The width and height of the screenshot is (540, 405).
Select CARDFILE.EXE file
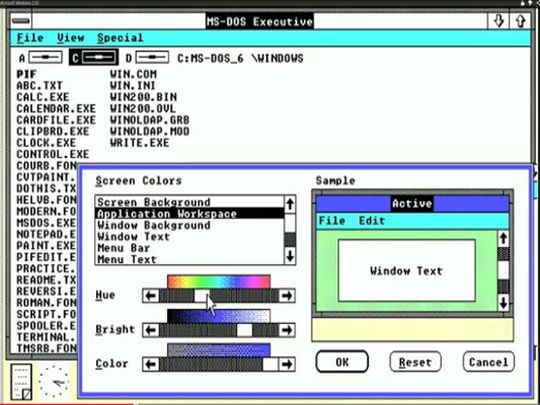point(56,120)
